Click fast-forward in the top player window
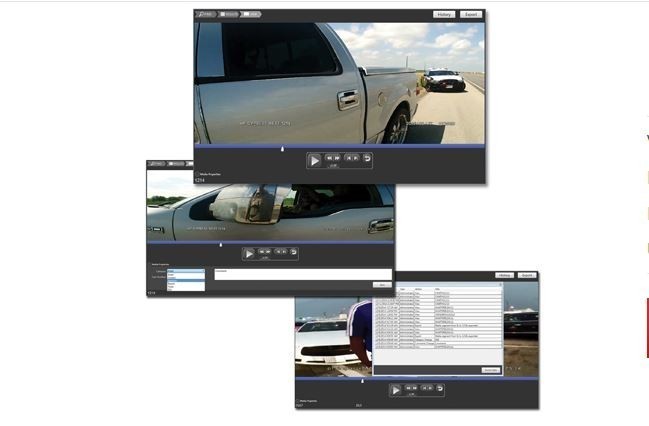Viewport: 649px width, 426px height. (x=337, y=158)
